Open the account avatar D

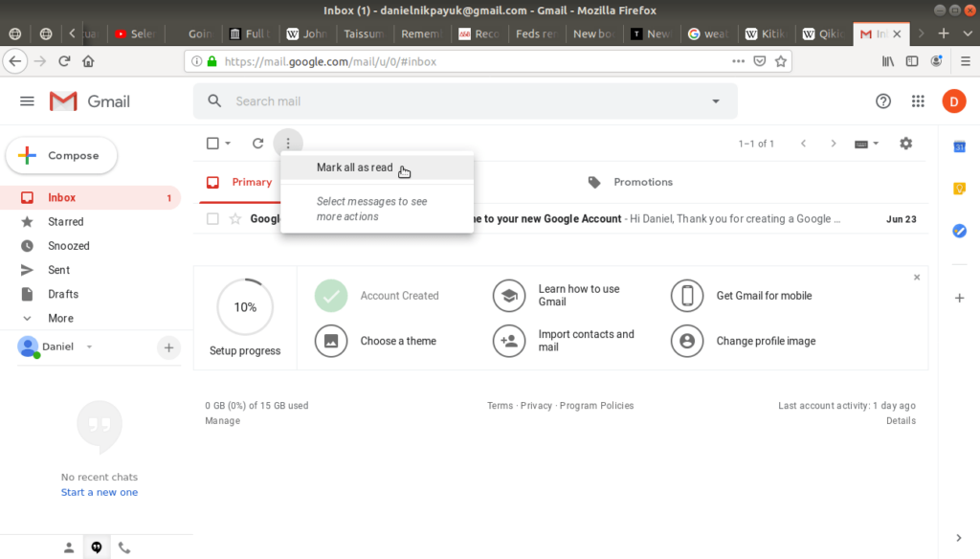(x=954, y=101)
